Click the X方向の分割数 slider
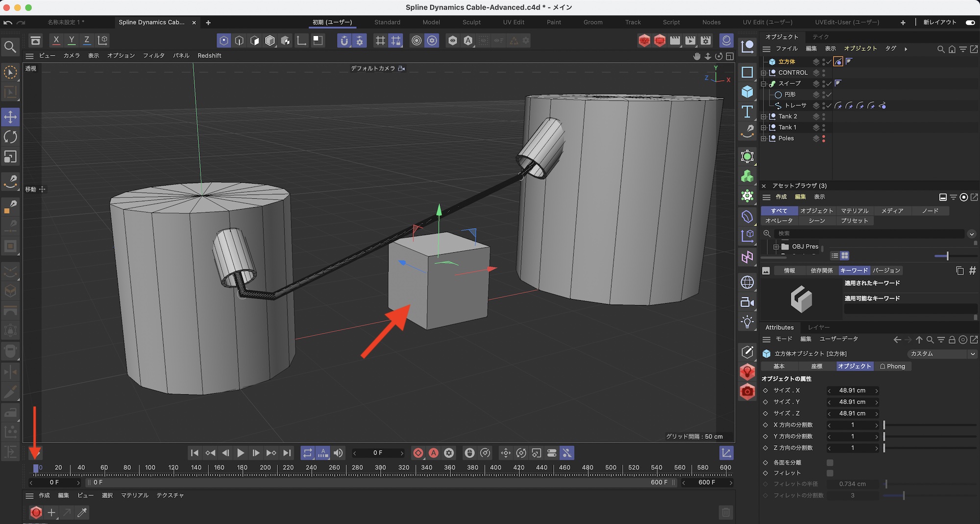 pyautogui.click(x=929, y=425)
